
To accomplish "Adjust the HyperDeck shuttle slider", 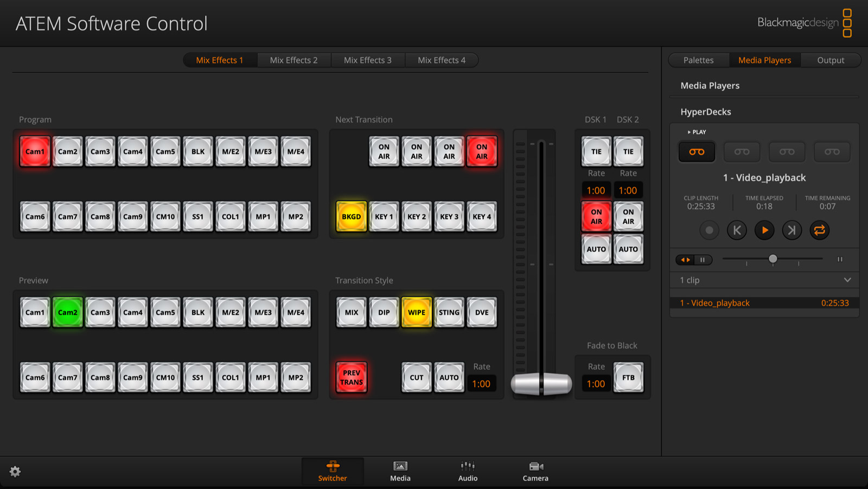I will click(773, 259).
